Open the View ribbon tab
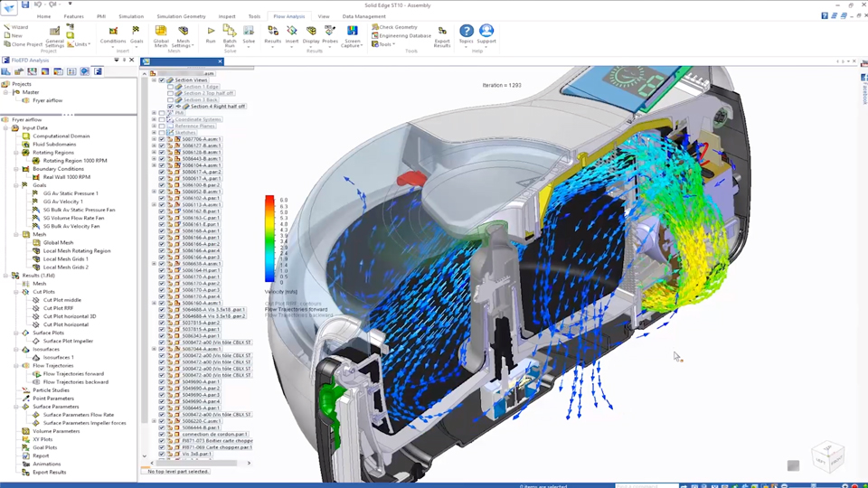This screenshot has height=488, width=868. point(324,16)
